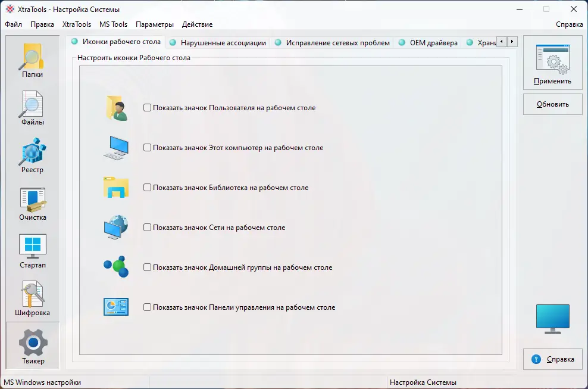Click the Homegroup spheres icon
The image size is (588, 389).
pos(116,267)
